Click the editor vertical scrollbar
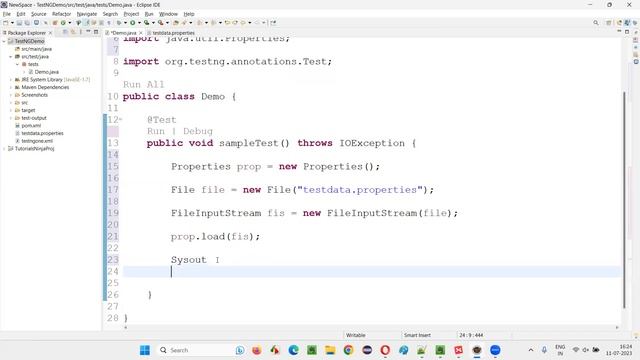This screenshot has height=360, width=640. pos(624,200)
